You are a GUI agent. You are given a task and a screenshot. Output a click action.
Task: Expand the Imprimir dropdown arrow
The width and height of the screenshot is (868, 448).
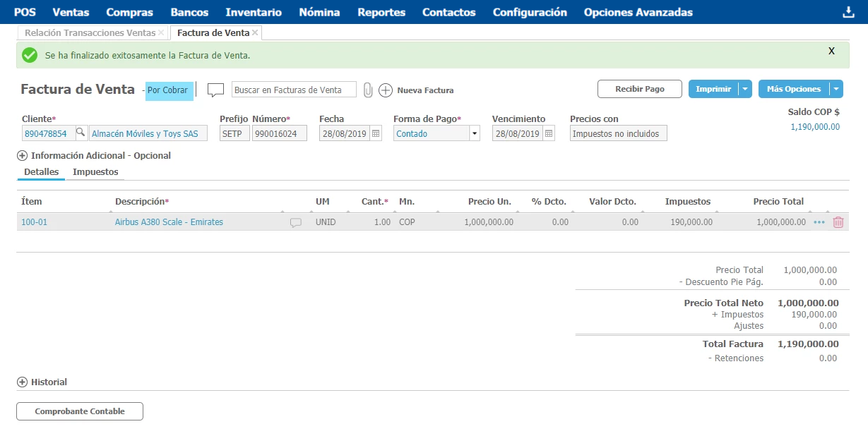tap(745, 89)
